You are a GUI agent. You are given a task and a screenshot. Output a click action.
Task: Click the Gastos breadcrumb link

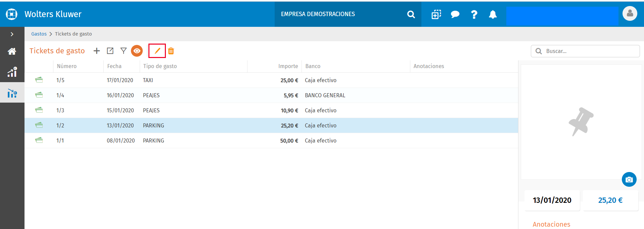coord(39,34)
